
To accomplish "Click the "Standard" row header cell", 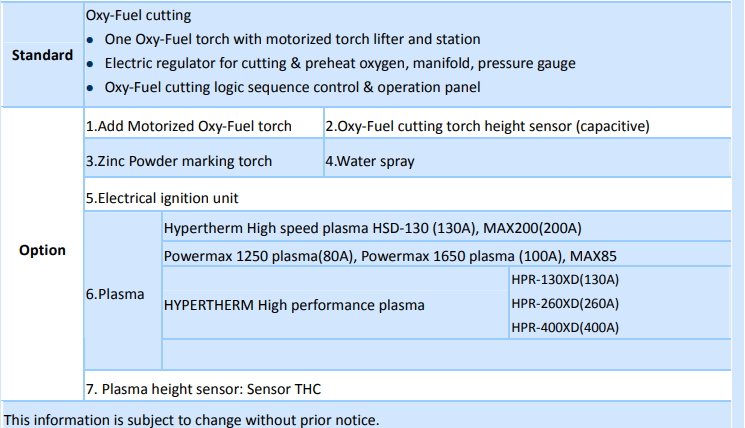I will pos(41,54).
